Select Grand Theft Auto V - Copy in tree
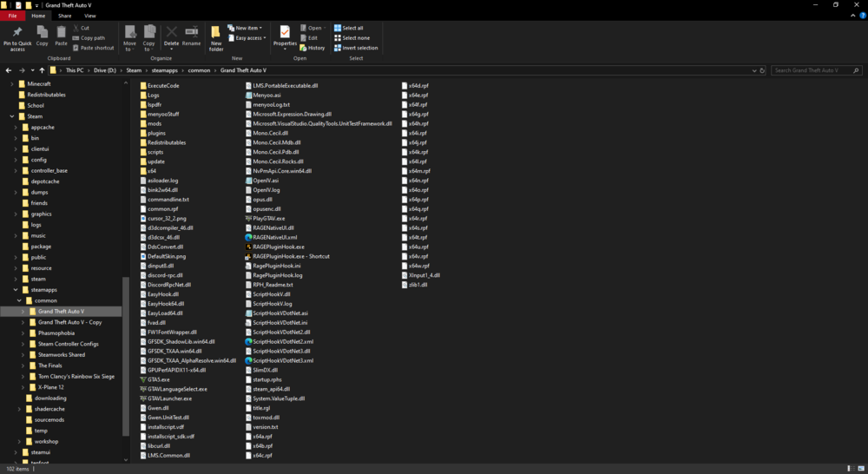This screenshot has height=474, width=868. coord(69,322)
